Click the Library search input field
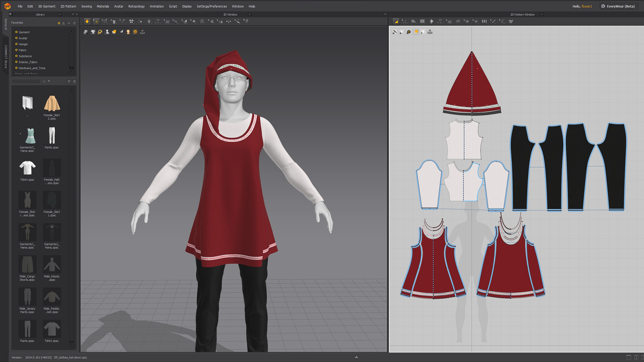The image size is (644, 362). [x=26, y=81]
